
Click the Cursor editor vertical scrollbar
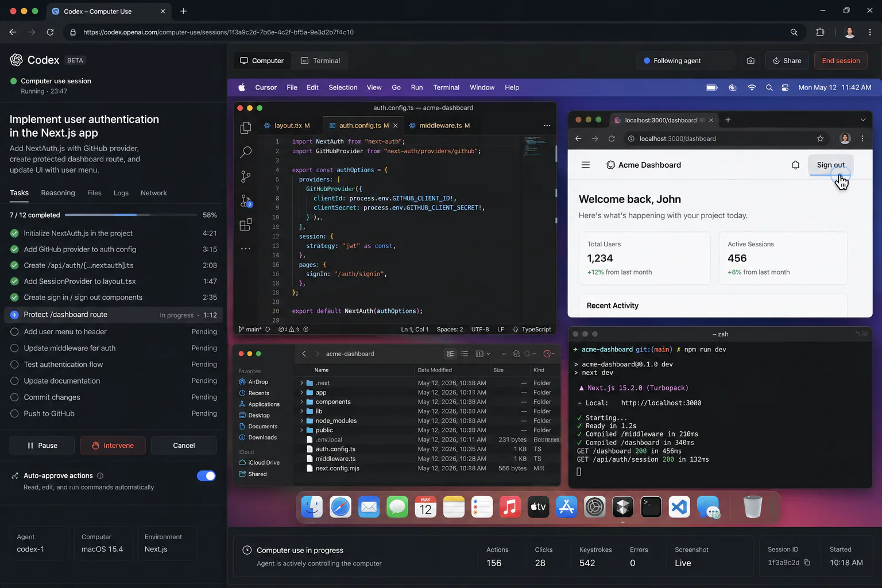click(x=556, y=152)
